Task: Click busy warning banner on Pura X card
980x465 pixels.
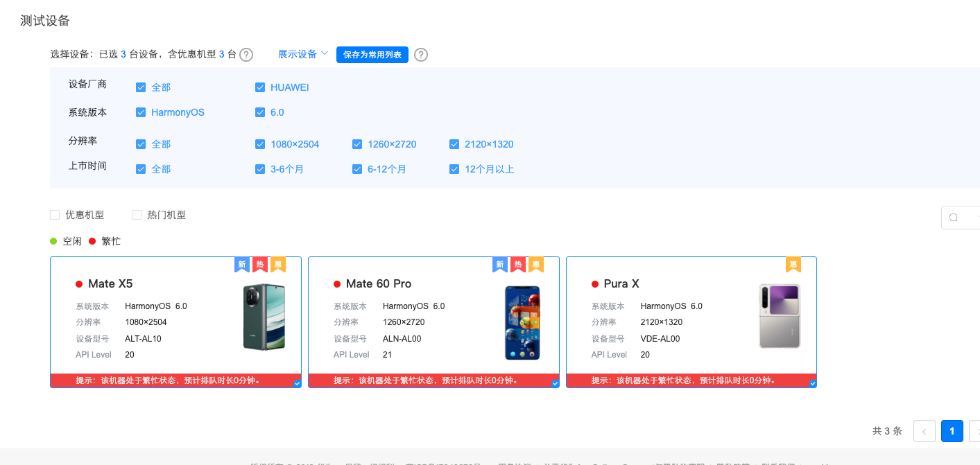Action: pyautogui.click(x=691, y=380)
